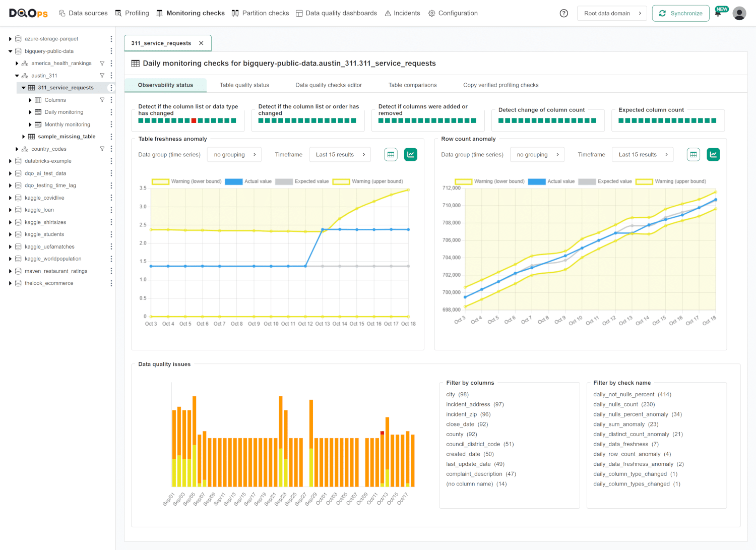Switch Table freshness anomaly to table view
Screen dimensions: 756x550
391,154
